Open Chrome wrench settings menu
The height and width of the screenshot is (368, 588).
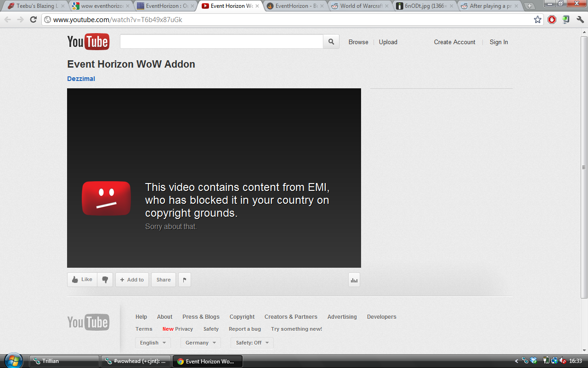coord(580,20)
